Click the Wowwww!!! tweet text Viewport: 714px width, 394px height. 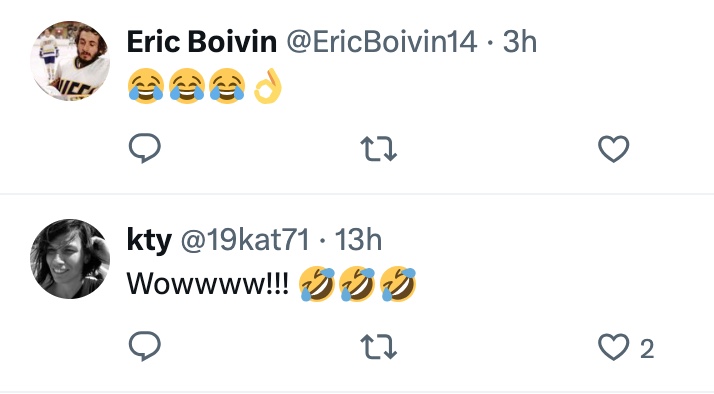(208, 284)
